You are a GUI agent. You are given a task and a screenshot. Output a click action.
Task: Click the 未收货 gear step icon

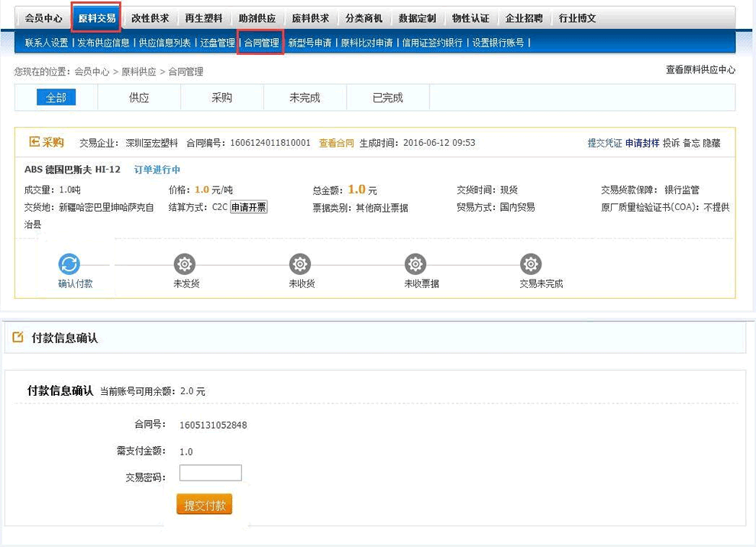[300, 264]
